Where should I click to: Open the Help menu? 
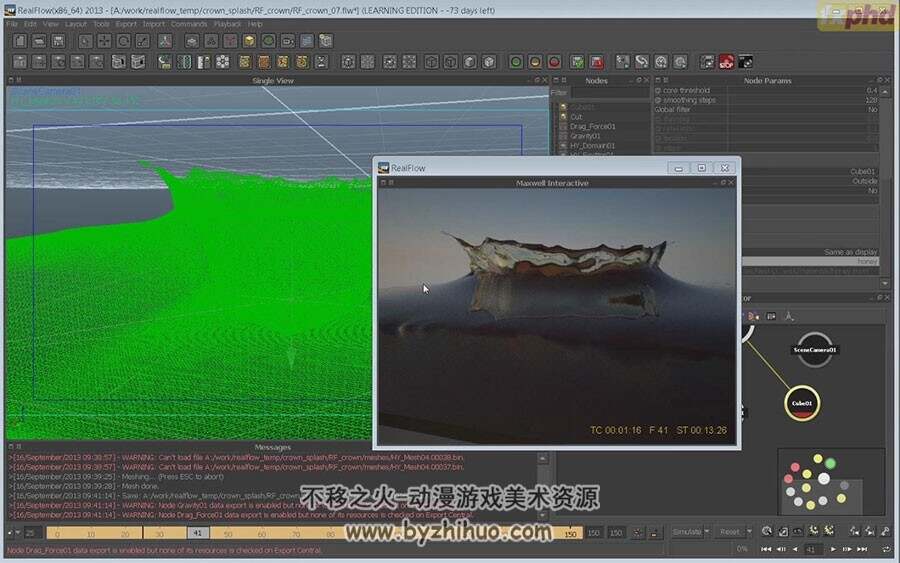pyautogui.click(x=255, y=24)
